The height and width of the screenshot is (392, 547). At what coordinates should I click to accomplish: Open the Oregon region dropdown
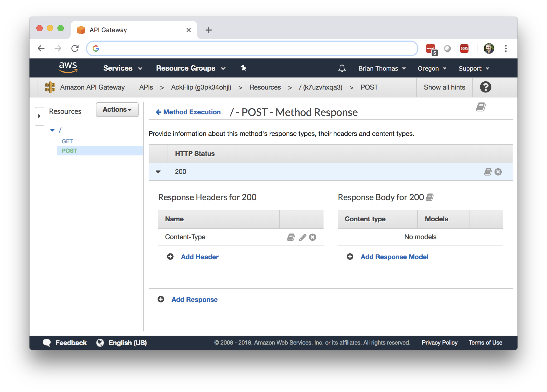click(x=432, y=68)
